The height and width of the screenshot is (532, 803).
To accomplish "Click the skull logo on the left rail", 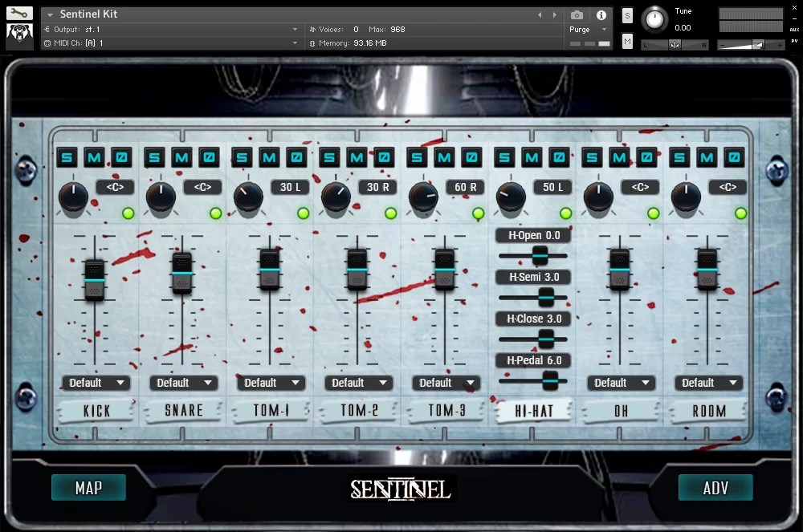I will (x=19, y=35).
